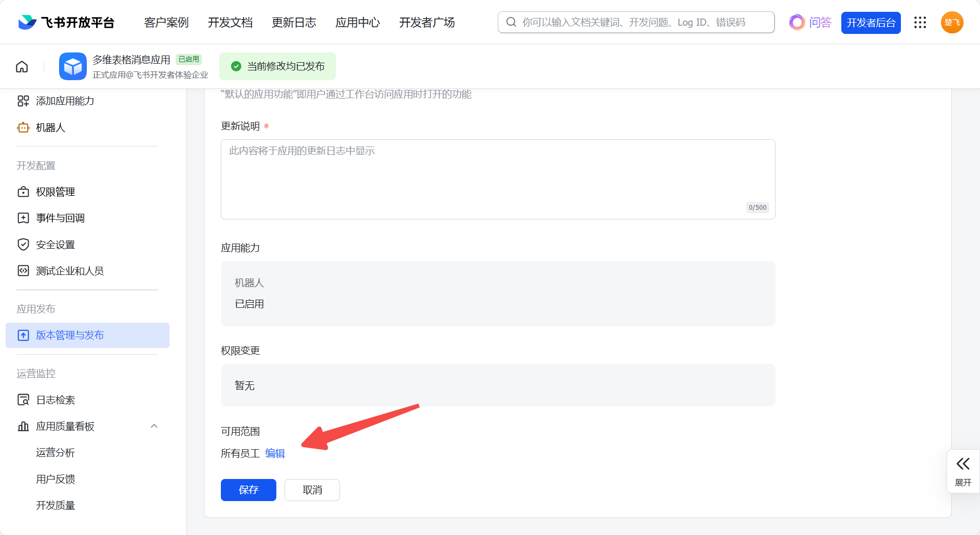Viewport: 980px width, 535px height.
Task: Click the 取消 button
Action: pyautogui.click(x=312, y=490)
